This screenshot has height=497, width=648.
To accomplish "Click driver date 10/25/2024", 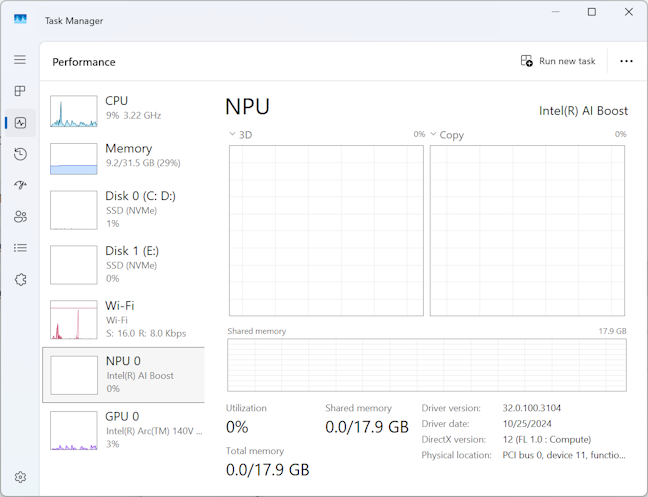I will (527, 424).
